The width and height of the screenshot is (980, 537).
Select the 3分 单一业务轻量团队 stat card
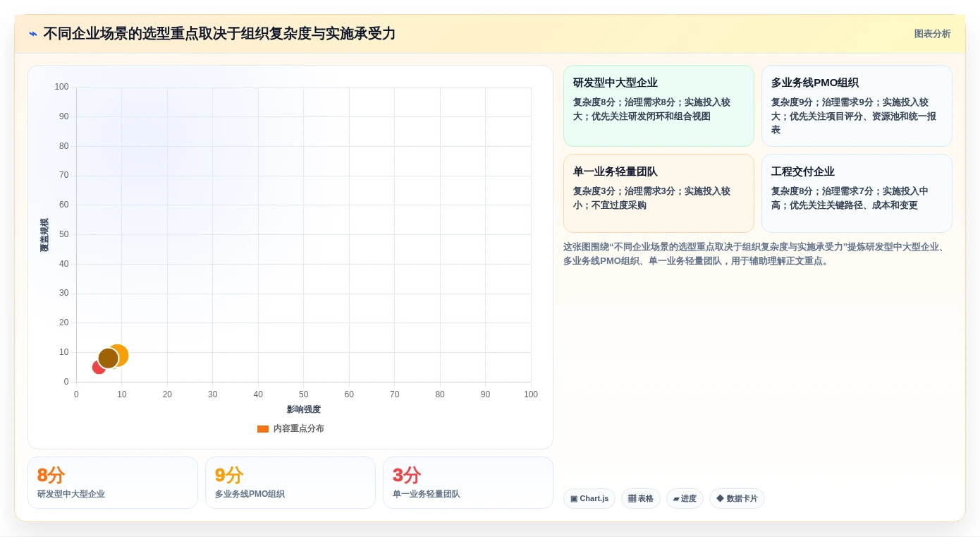468,483
